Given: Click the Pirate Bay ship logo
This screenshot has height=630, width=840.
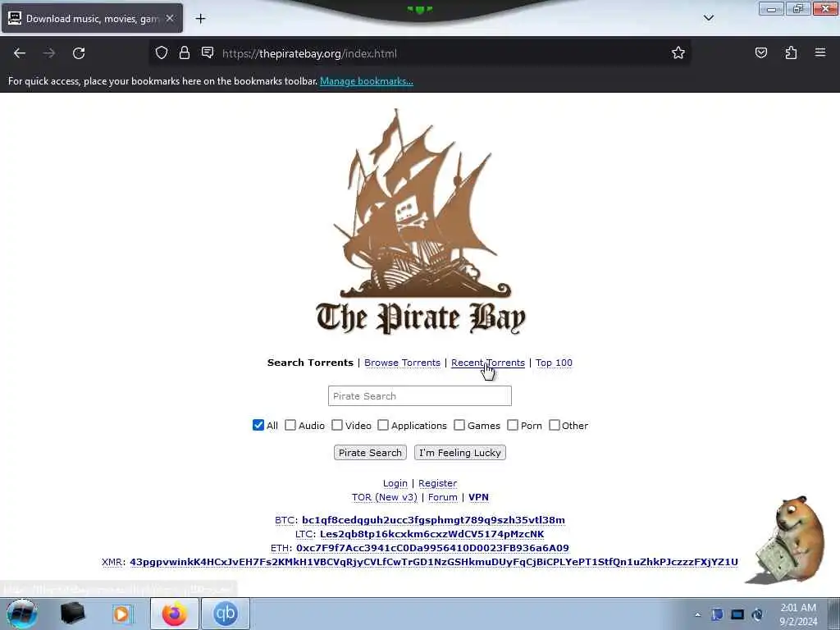Looking at the screenshot, I should click(x=421, y=222).
